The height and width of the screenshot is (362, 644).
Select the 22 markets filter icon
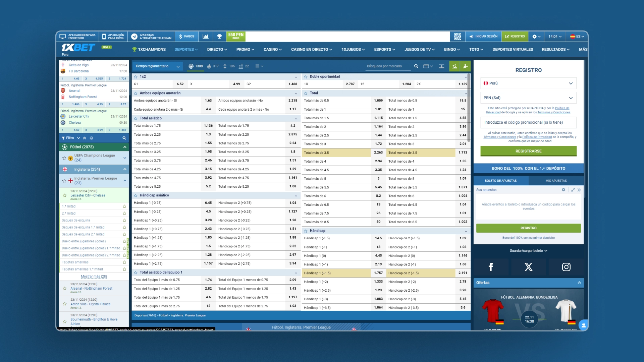point(244,66)
